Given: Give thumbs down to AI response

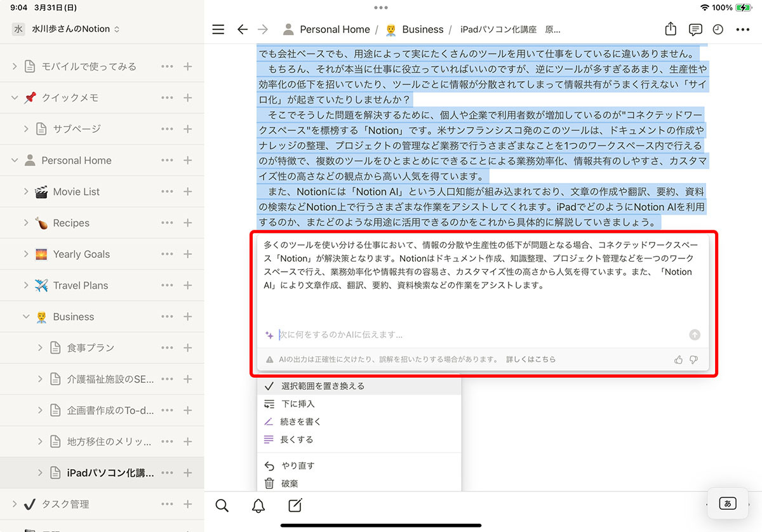Looking at the screenshot, I should 693,359.
